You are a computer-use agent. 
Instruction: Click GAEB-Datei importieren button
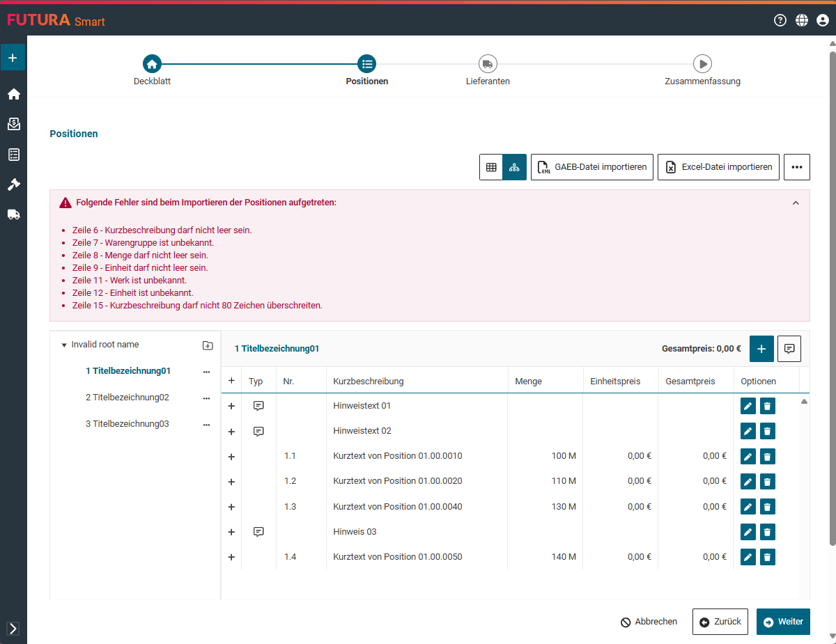click(591, 167)
